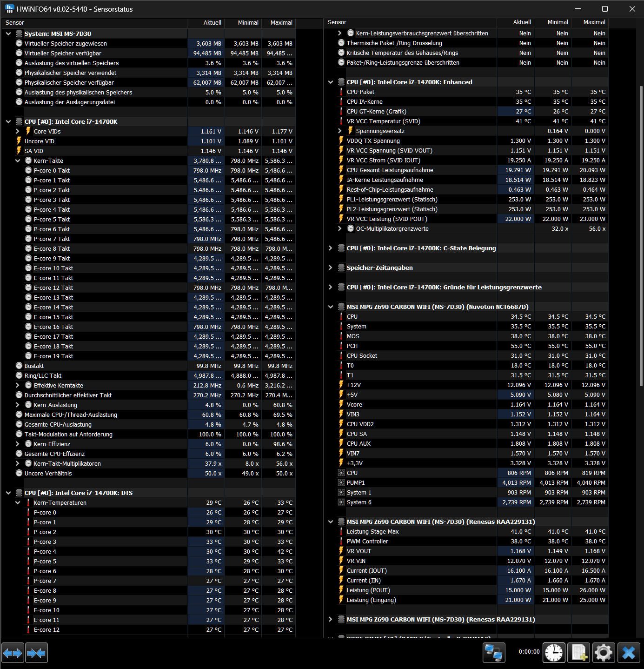The image size is (644, 669).
Task: Click the chip icon beside Speicher-Zeitangaben
Action: pos(341,268)
